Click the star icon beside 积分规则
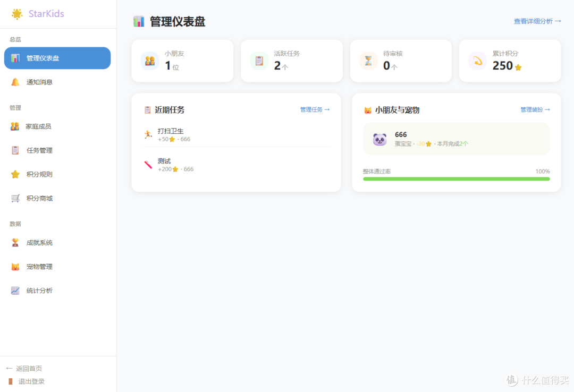The width and height of the screenshot is (574, 392). coord(15,174)
